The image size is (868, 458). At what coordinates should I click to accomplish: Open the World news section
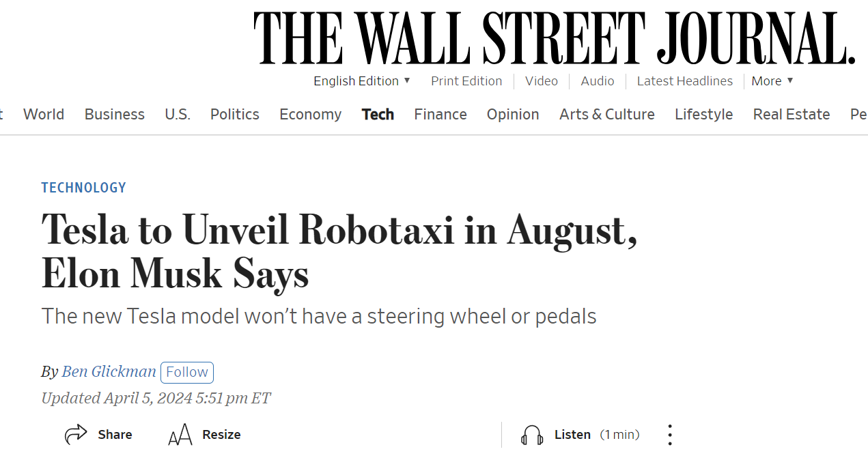click(x=44, y=115)
